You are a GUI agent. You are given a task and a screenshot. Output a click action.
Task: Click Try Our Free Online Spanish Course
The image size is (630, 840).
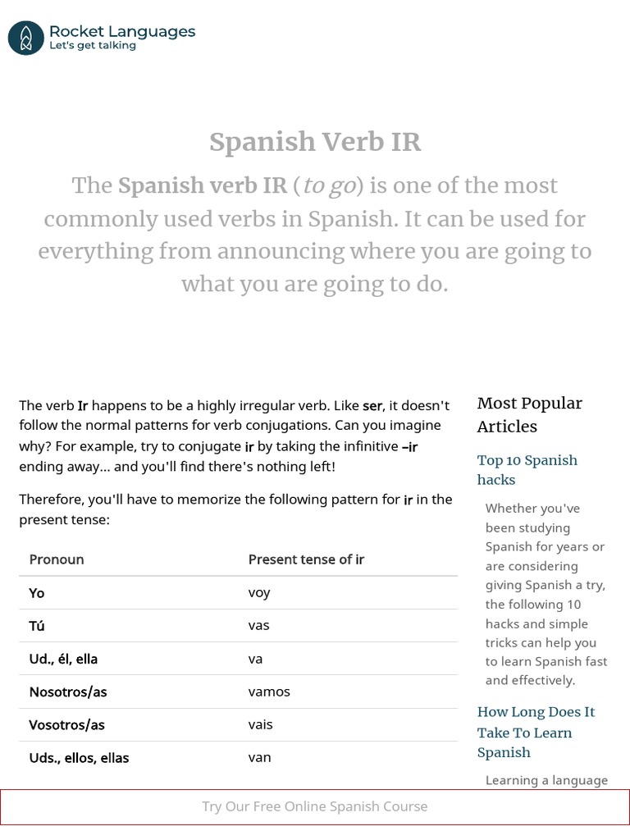pos(315,806)
